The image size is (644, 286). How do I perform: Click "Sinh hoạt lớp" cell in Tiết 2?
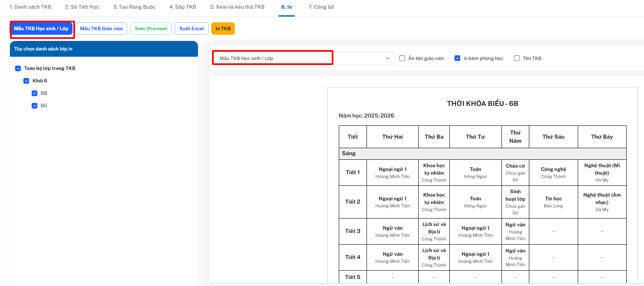pyautogui.click(x=515, y=202)
